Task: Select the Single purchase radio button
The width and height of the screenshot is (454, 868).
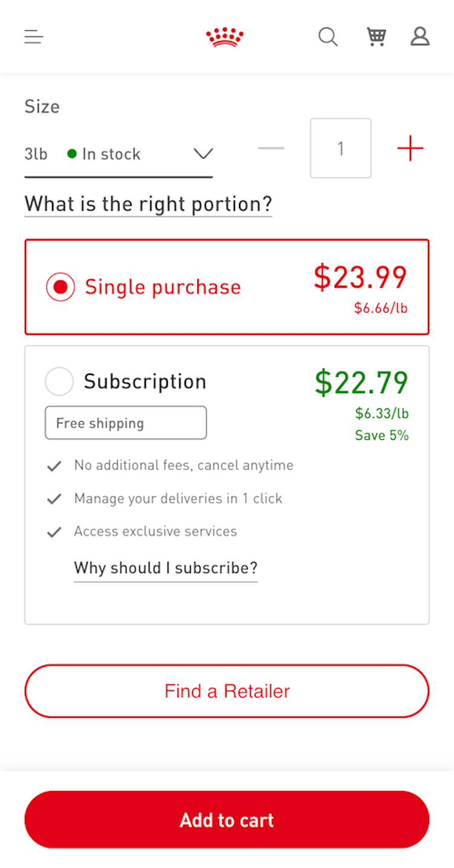Action: point(61,287)
